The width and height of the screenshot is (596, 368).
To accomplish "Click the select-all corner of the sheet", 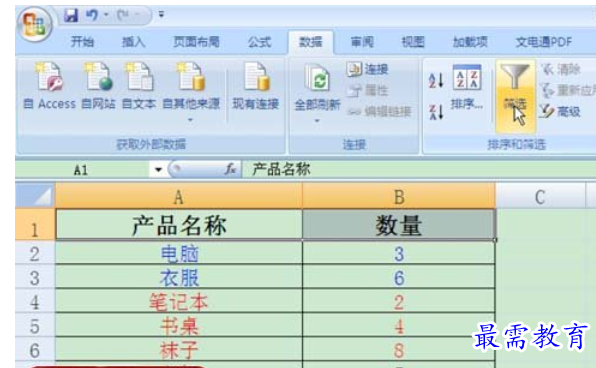I will point(35,196).
